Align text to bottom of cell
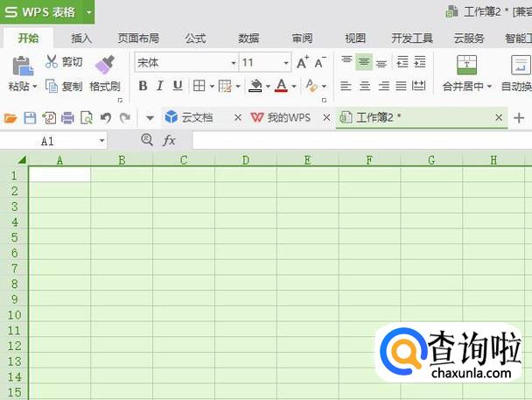 coord(381,62)
